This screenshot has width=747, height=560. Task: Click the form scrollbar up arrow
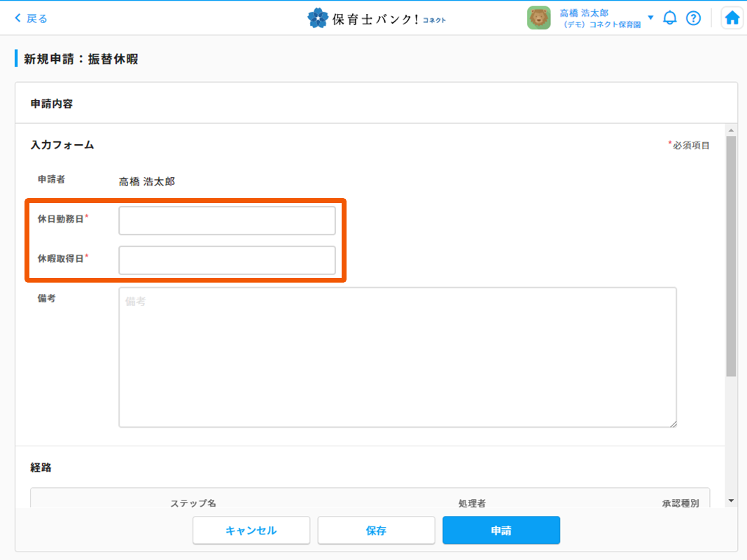point(731,130)
